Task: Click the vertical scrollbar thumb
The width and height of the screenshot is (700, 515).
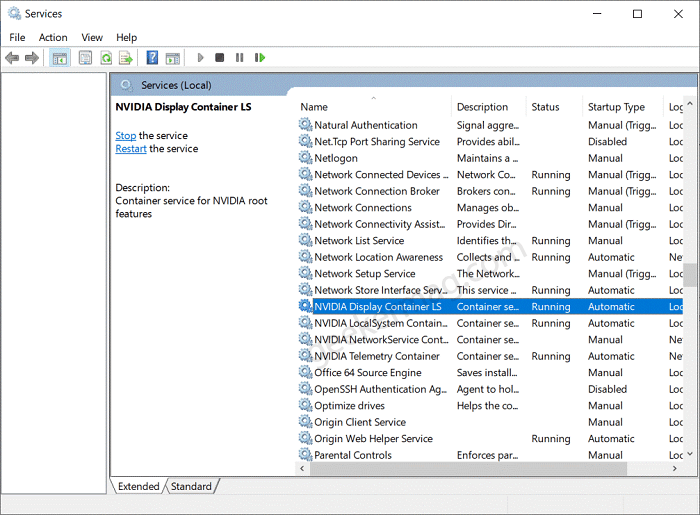Action: click(x=690, y=275)
